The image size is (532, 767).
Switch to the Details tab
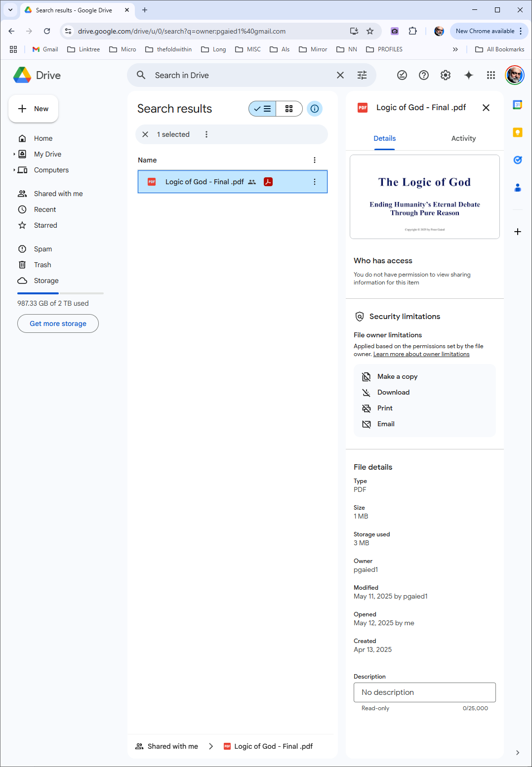(x=384, y=138)
